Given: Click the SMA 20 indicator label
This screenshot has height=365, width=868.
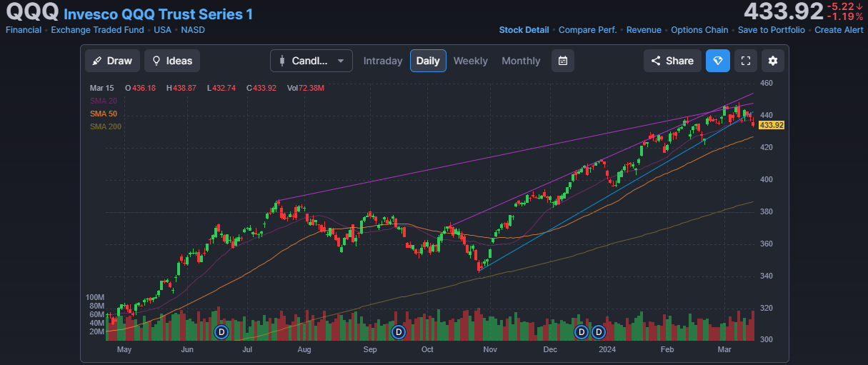Looking at the screenshot, I should [x=104, y=101].
